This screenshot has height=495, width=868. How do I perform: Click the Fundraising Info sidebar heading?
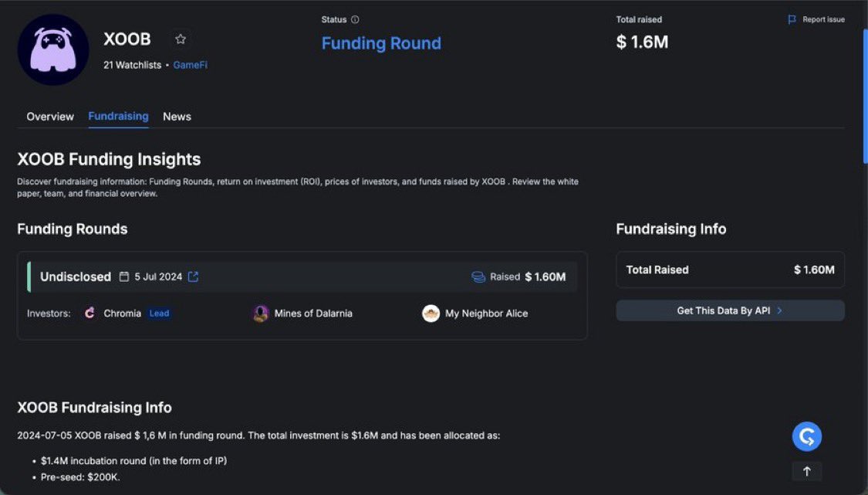(x=671, y=229)
